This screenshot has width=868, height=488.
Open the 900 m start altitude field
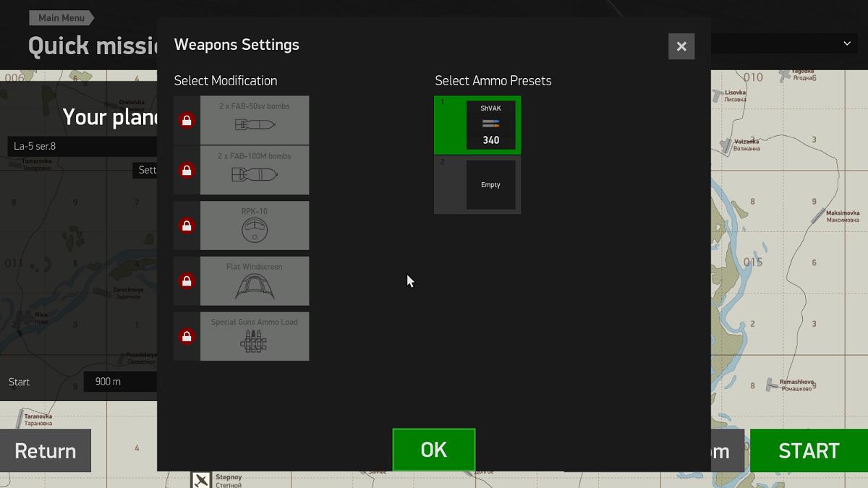coord(121,382)
